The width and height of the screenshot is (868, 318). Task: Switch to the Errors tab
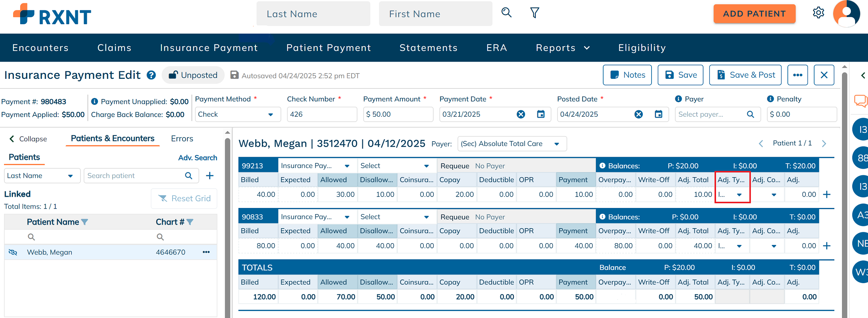pos(182,139)
